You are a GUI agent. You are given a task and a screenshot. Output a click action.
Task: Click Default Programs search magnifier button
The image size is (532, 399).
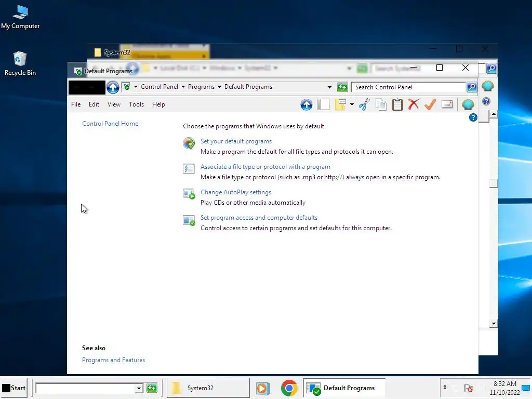pyautogui.click(x=472, y=87)
